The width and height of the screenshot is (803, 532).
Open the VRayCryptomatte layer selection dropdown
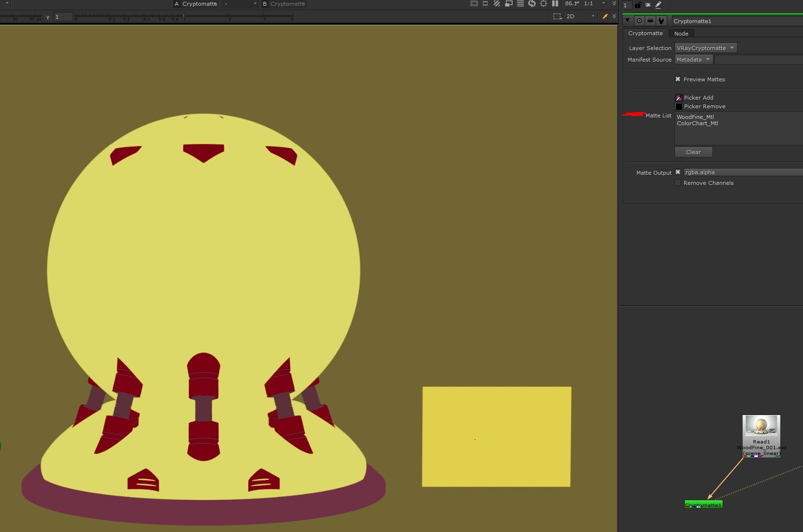(705, 48)
